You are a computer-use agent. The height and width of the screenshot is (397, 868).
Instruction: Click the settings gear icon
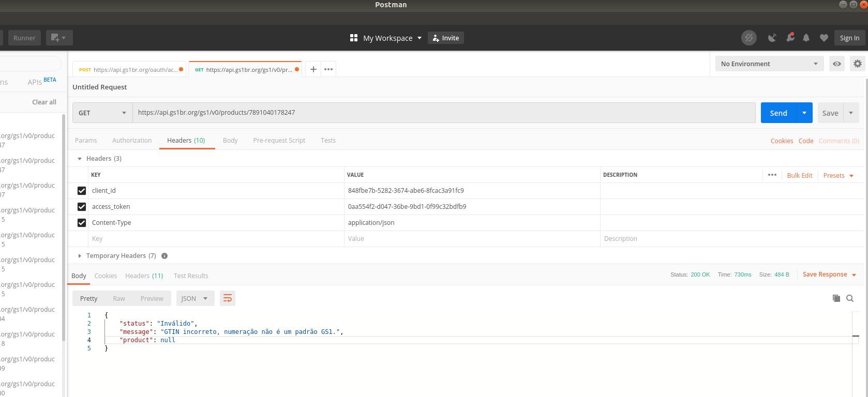point(857,64)
